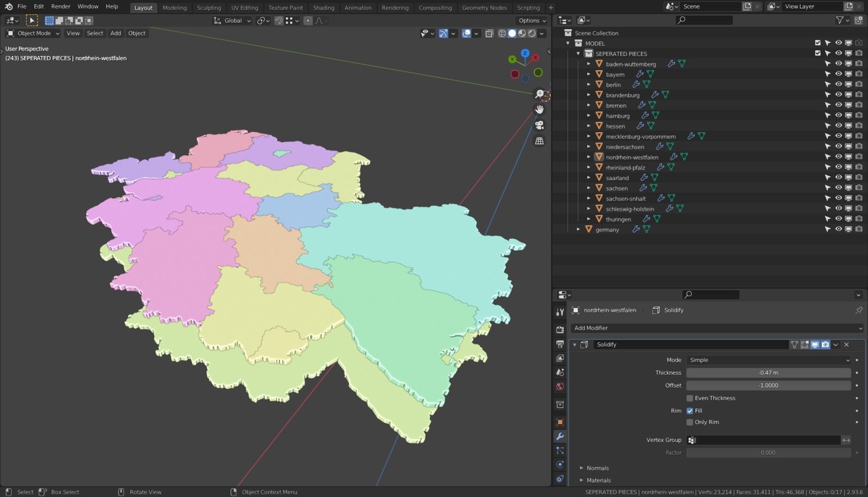Open the Particles properties tab

click(560, 450)
